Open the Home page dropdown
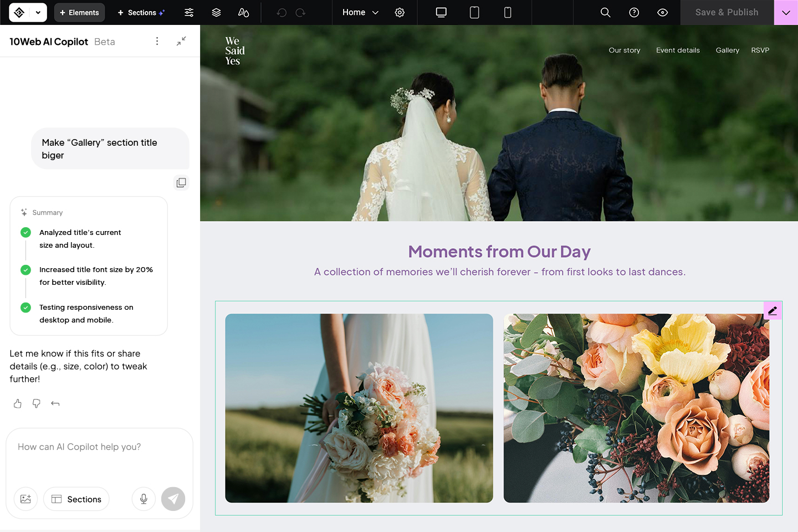 click(x=359, y=12)
